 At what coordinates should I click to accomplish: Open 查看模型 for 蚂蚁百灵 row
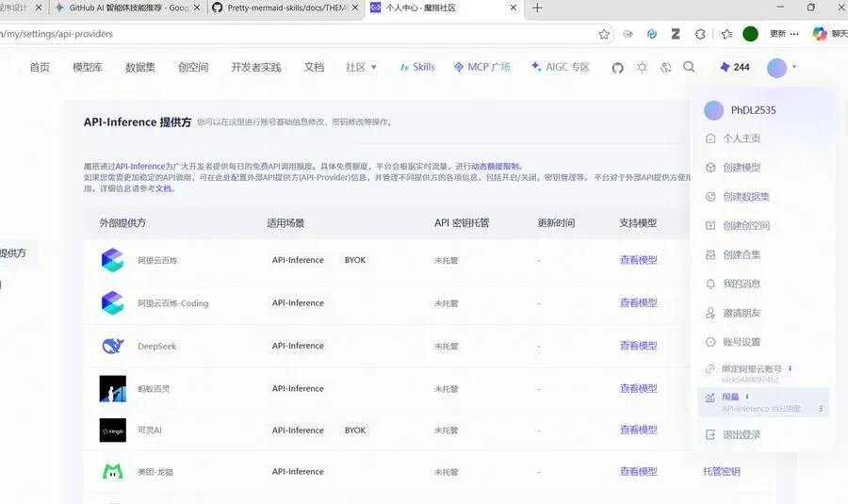point(638,388)
